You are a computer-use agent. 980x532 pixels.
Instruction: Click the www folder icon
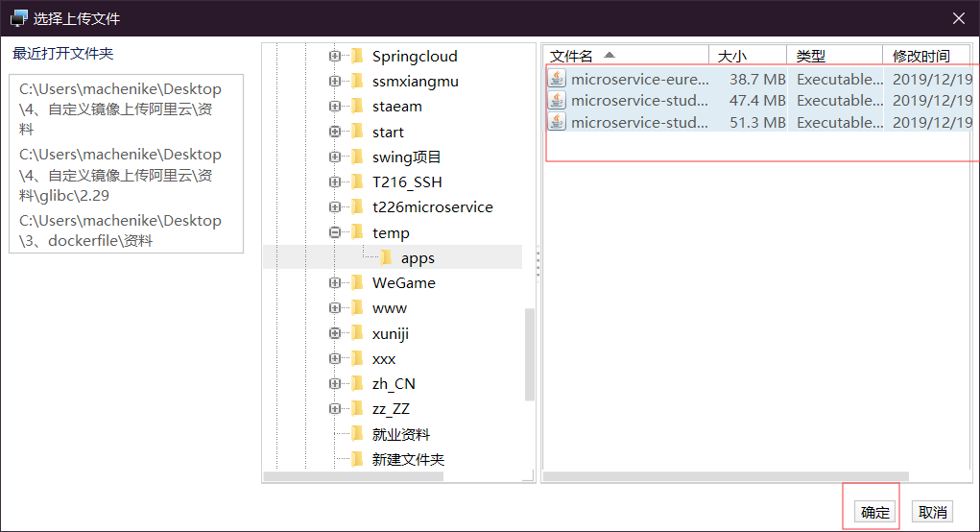(357, 308)
